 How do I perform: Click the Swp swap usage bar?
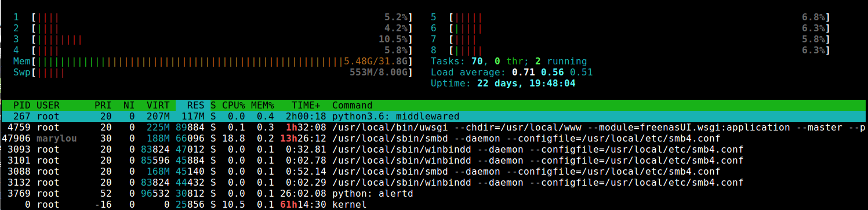tap(213, 73)
